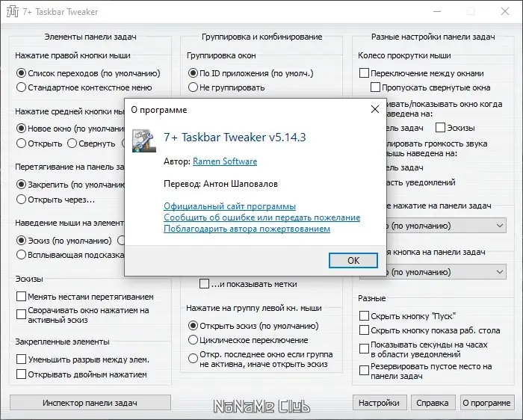This screenshot has width=523, height=420.
Task: Click Сообщить об ошибке или передать пожелание link
Action: tap(261, 217)
